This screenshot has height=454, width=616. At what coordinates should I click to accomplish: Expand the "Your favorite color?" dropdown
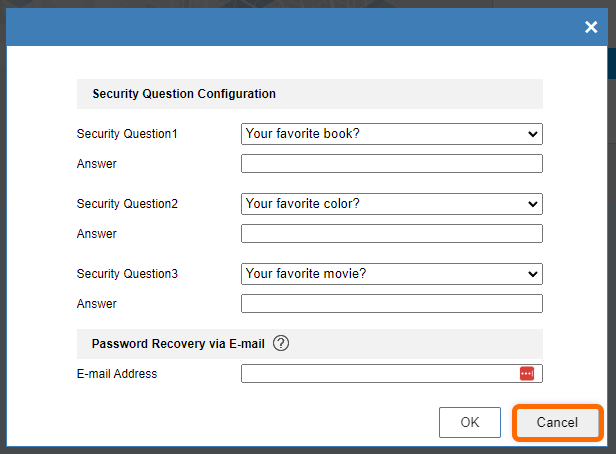[391, 204]
